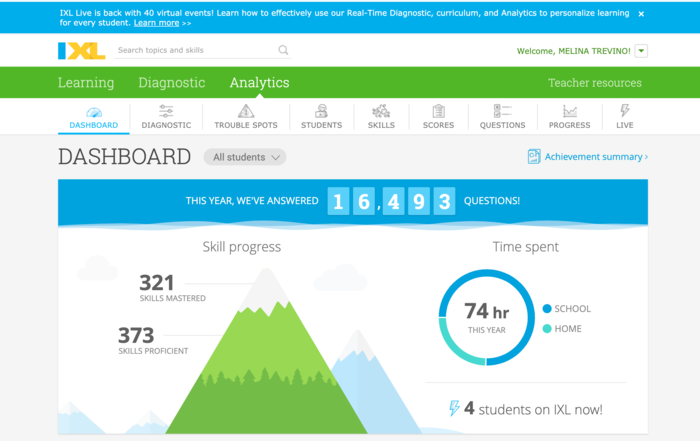This screenshot has height=441, width=700.
Task: Open the Questions icon
Action: coord(502,112)
